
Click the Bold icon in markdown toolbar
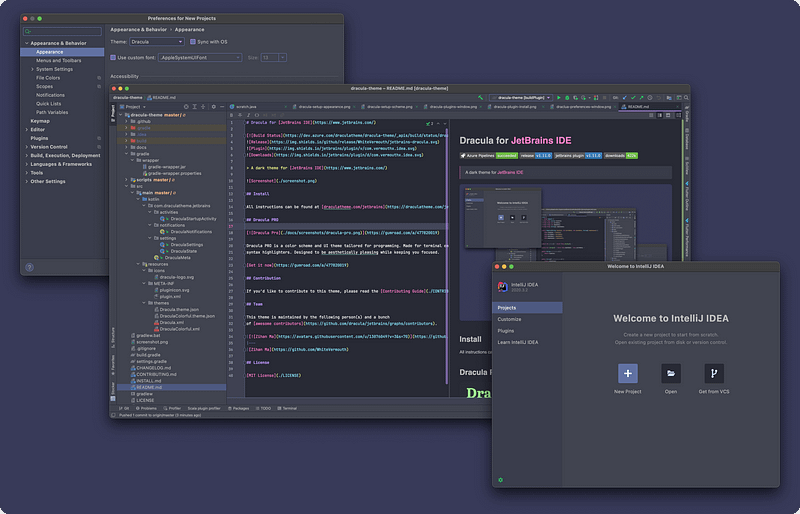[231, 115]
